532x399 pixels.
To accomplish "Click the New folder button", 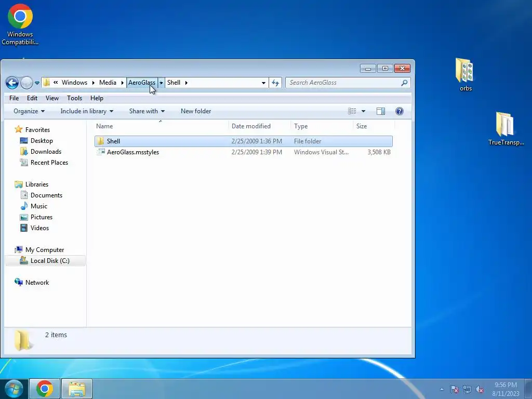I will [x=196, y=111].
